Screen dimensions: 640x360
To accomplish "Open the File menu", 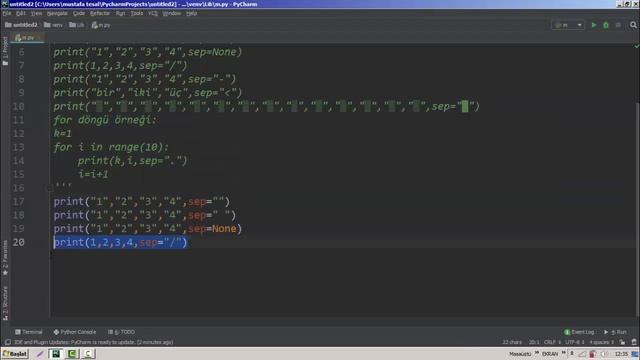I will [7, 13].
